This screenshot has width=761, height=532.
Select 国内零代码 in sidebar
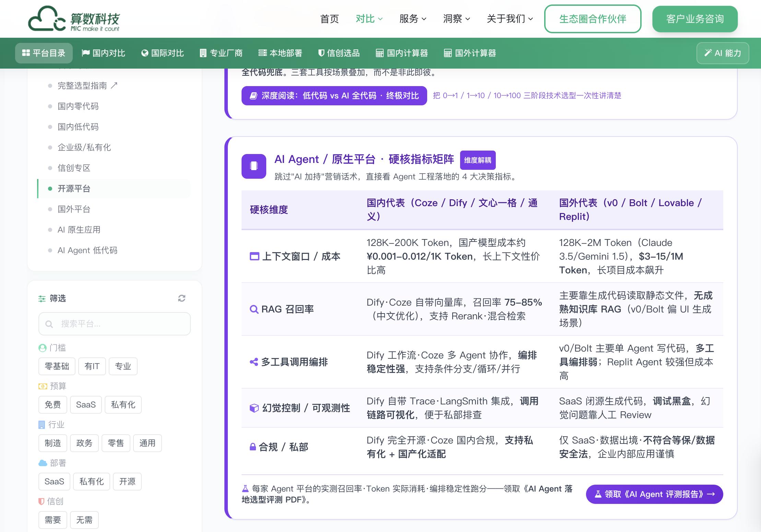78,106
